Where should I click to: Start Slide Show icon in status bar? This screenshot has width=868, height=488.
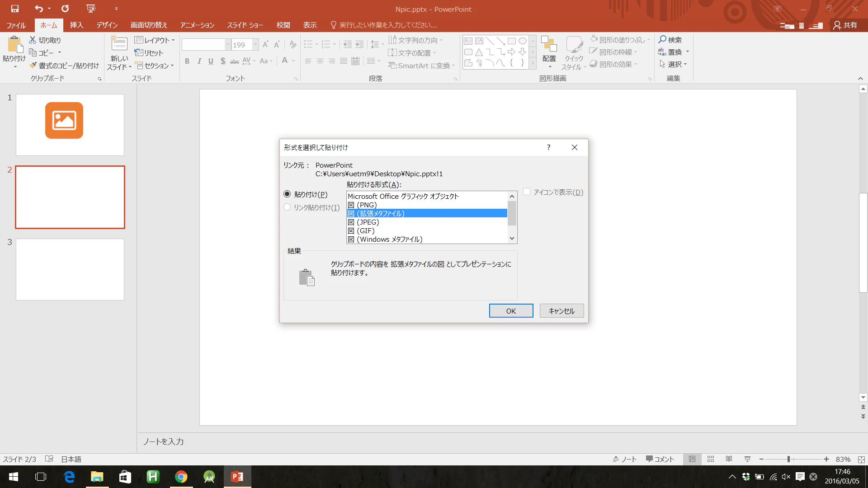tap(747, 459)
